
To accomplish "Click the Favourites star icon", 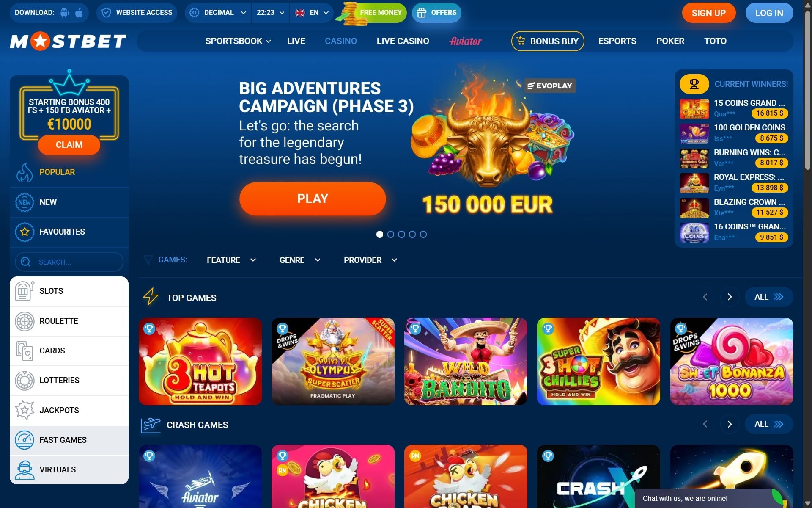I will point(25,232).
